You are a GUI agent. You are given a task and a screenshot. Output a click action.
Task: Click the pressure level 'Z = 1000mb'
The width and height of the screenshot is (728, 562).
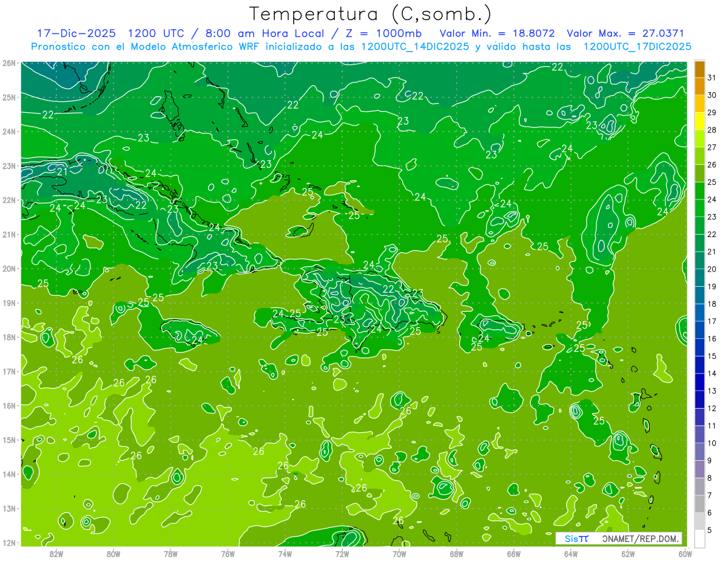[x=385, y=33]
